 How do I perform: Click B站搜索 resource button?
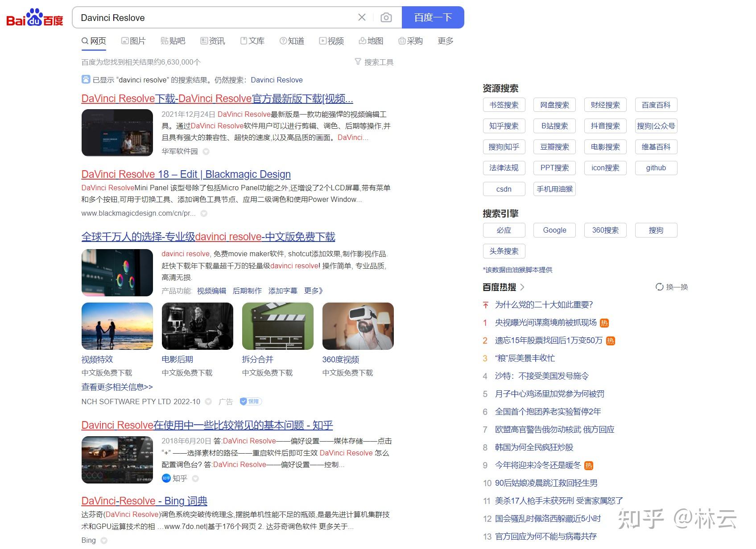click(x=554, y=126)
